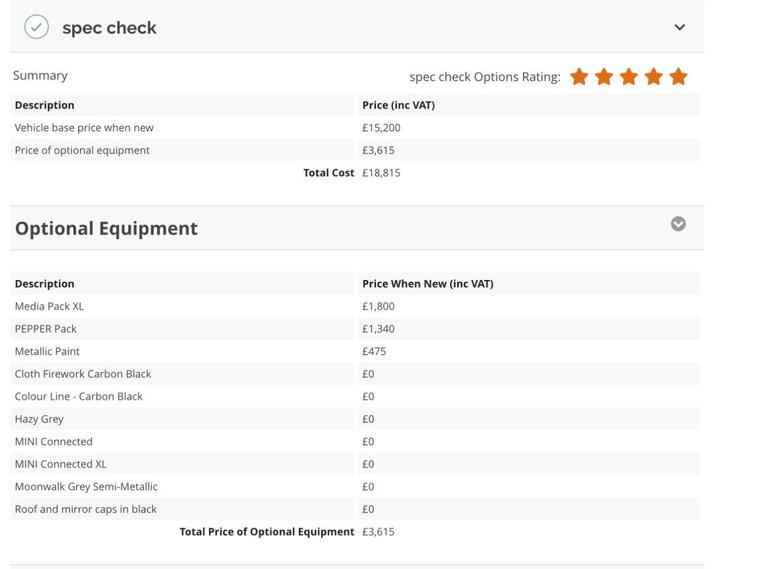Click the fourth orange rating star
The width and height of the screenshot is (759, 569).
(x=654, y=77)
